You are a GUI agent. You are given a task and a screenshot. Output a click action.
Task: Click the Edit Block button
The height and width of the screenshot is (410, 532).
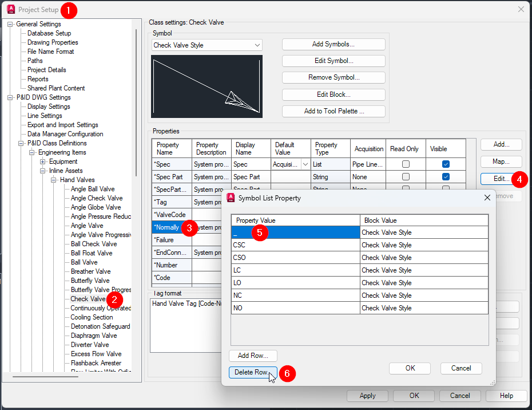[x=334, y=94]
